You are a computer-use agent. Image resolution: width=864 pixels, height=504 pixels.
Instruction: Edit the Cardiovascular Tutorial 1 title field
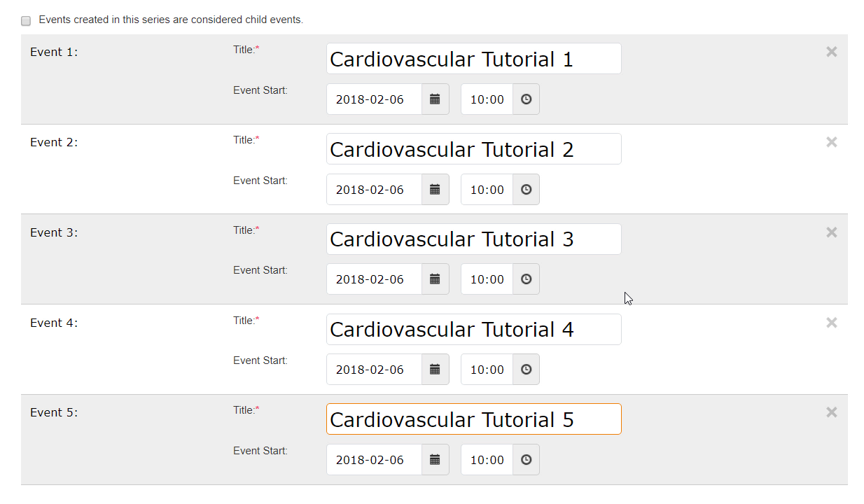pos(473,59)
